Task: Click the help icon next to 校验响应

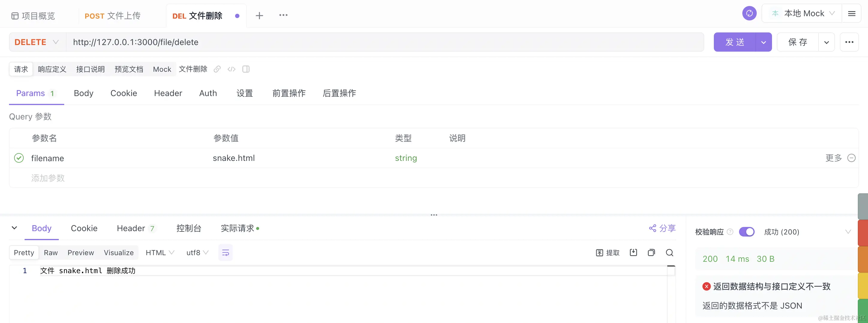Action: point(730,232)
